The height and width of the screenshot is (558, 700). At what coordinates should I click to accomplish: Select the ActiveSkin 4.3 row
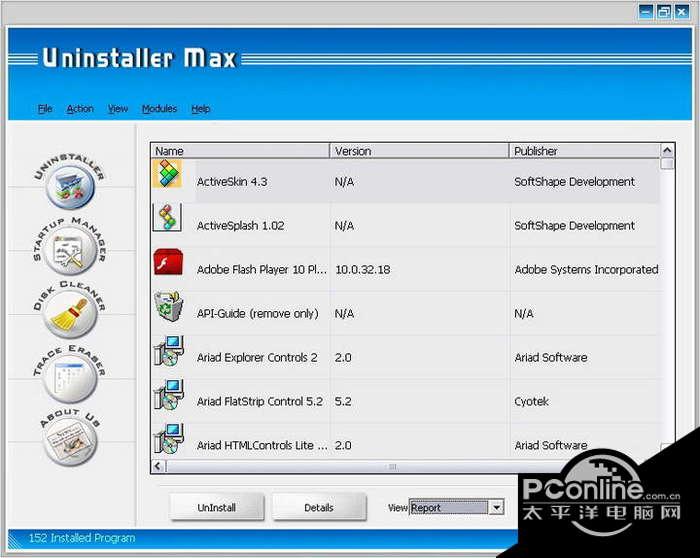[405, 182]
